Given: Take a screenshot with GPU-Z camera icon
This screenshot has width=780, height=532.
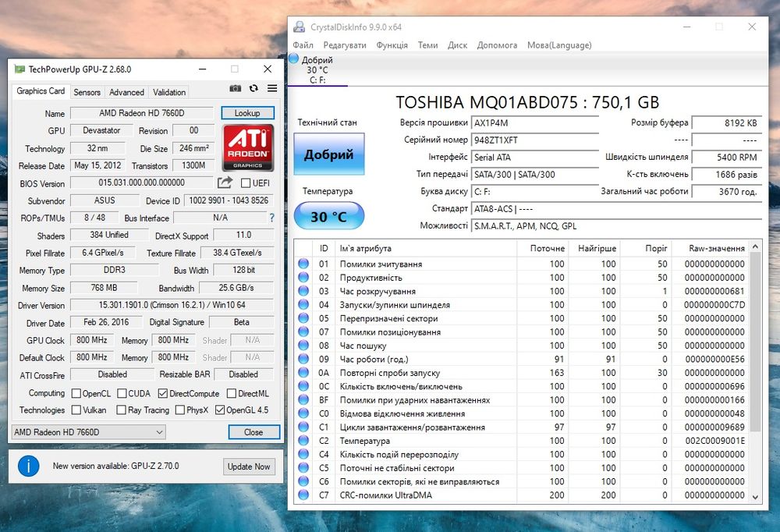Looking at the screenshot, I should (x=236, y=89).
